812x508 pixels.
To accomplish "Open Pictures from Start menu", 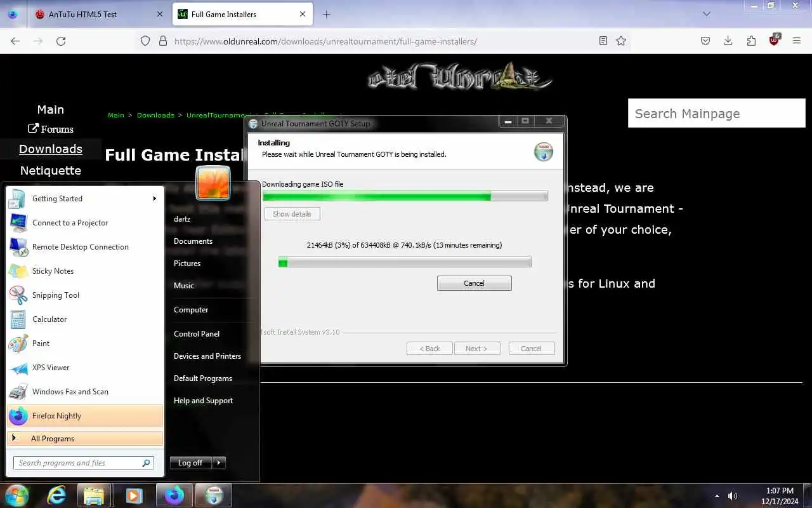I will [187, 264].
